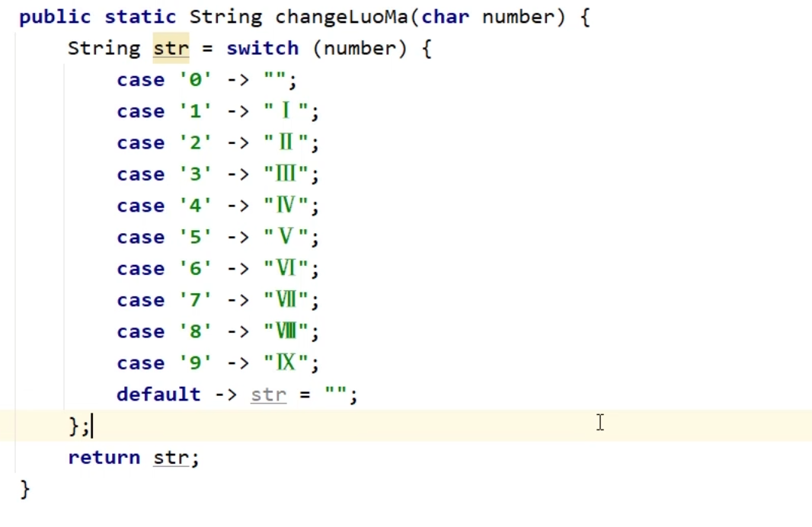
Task: Click the return keyword
Action: pos(104,458)
